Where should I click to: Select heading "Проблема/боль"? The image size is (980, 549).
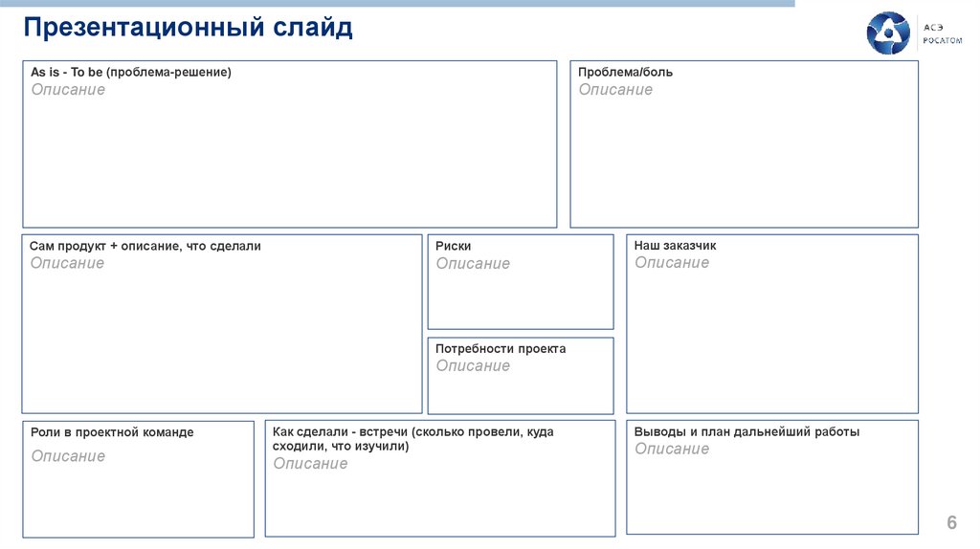(x=625, y=72)
